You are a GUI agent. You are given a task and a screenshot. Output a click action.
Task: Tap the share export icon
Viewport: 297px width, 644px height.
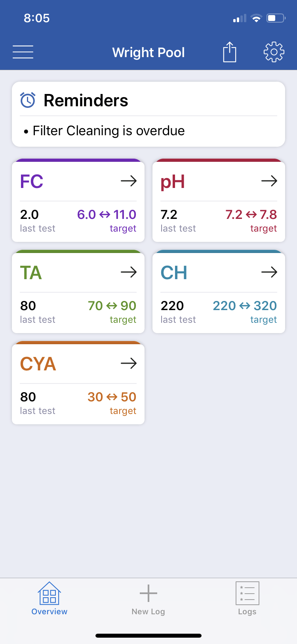click(x=230, y=52)
